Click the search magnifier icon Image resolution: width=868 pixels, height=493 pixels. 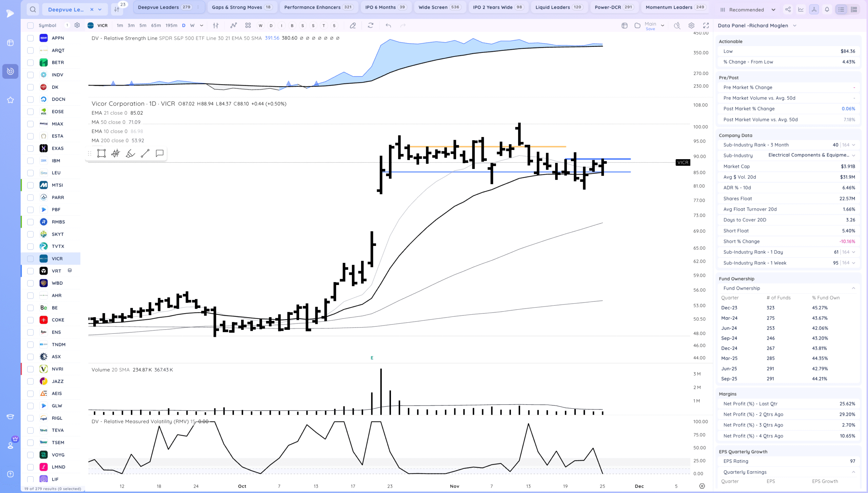(x=33, y=10)
